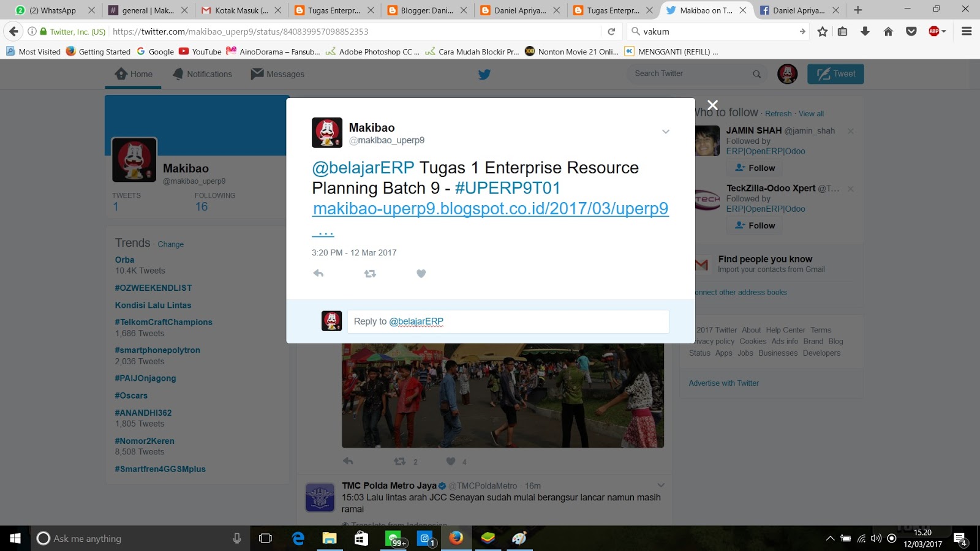Retweet the Makibao tweet in popup

click(x=370, y=274)
